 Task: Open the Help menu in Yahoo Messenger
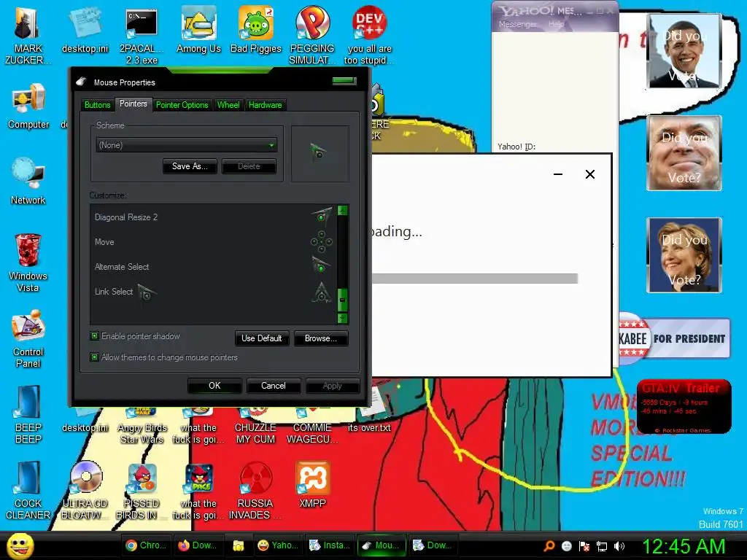556,24
